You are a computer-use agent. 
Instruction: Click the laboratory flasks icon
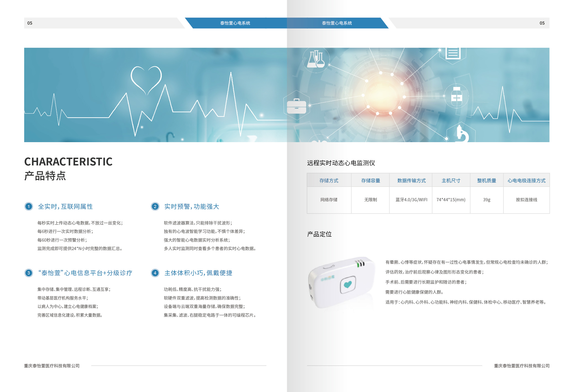coord(316,59)
